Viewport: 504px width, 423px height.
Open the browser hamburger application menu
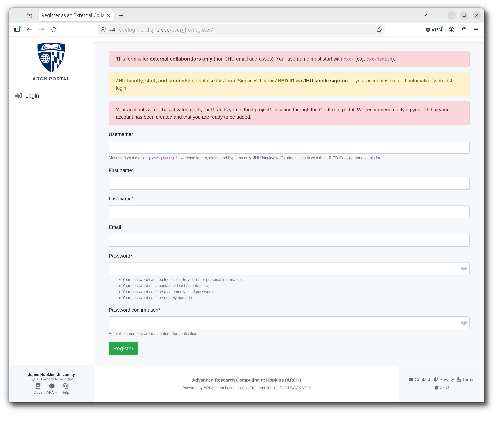(476, 30)
